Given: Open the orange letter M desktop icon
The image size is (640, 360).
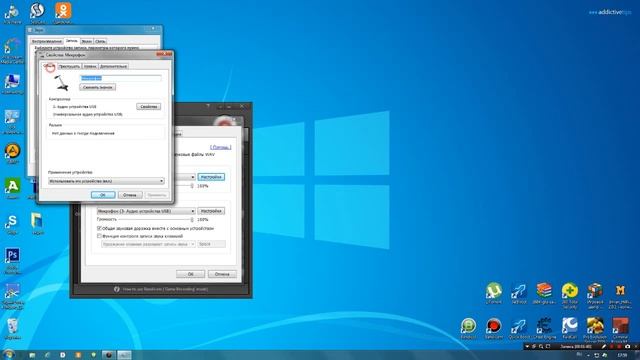Looking at the screenshot, I should (x=620, y=291).
